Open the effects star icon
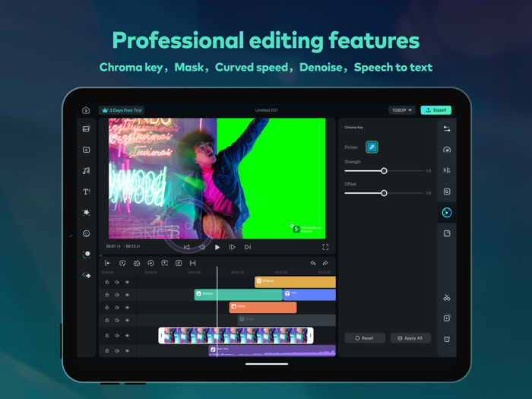532x399 pixels. click(86, 213)
